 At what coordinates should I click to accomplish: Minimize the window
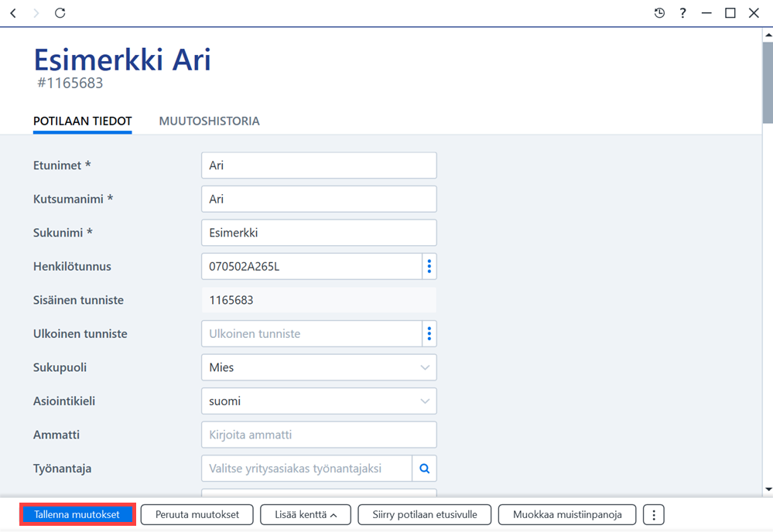[x=706, y=13]
